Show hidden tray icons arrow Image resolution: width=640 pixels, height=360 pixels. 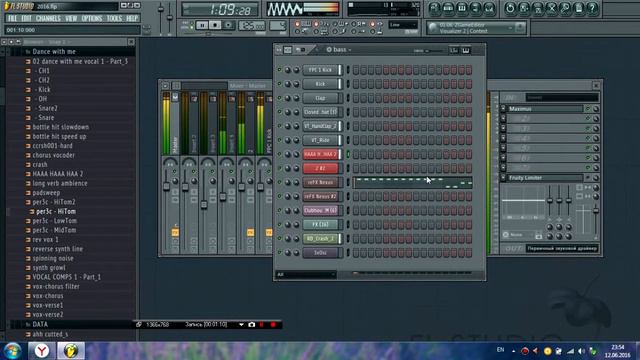click(513, 351)
